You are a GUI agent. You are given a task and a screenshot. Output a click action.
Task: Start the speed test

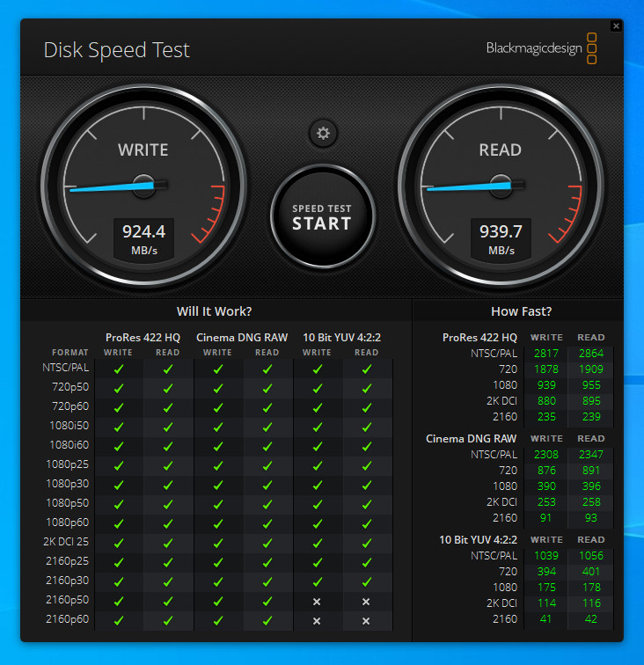(322, 216)
